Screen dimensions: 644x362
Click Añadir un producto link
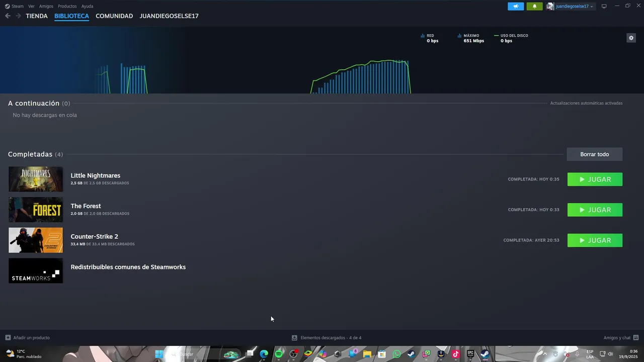[x=31, y=338]
